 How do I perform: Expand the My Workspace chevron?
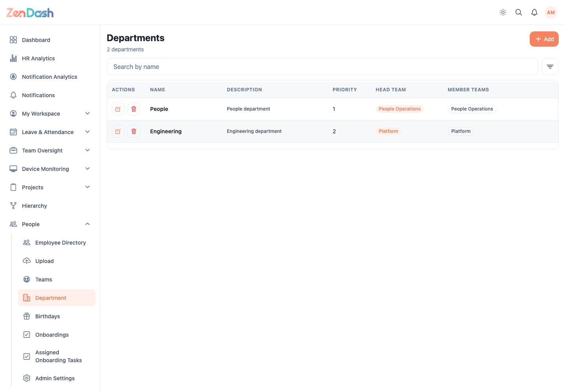87,114
